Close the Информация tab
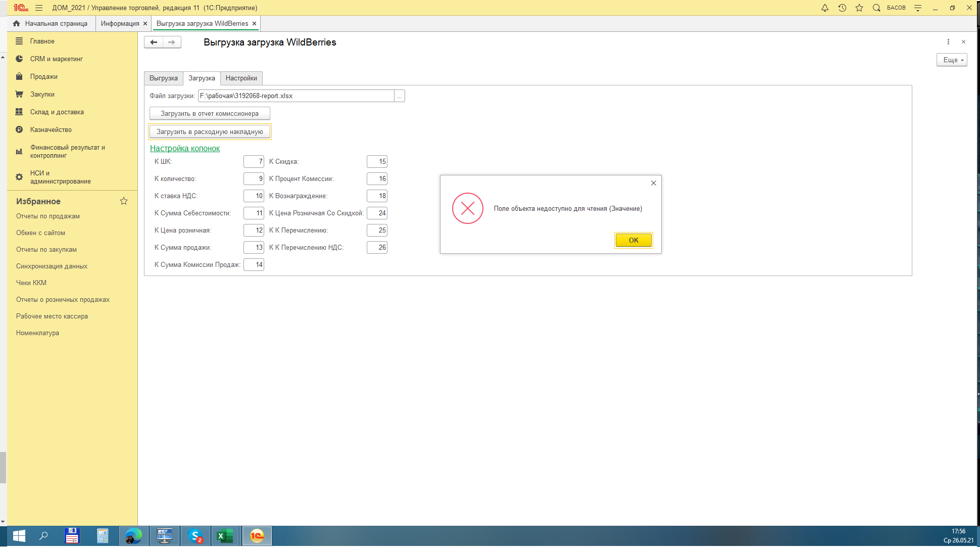This screenshot has width=980, height=547. pyautogui.click(x=145, y=24)
